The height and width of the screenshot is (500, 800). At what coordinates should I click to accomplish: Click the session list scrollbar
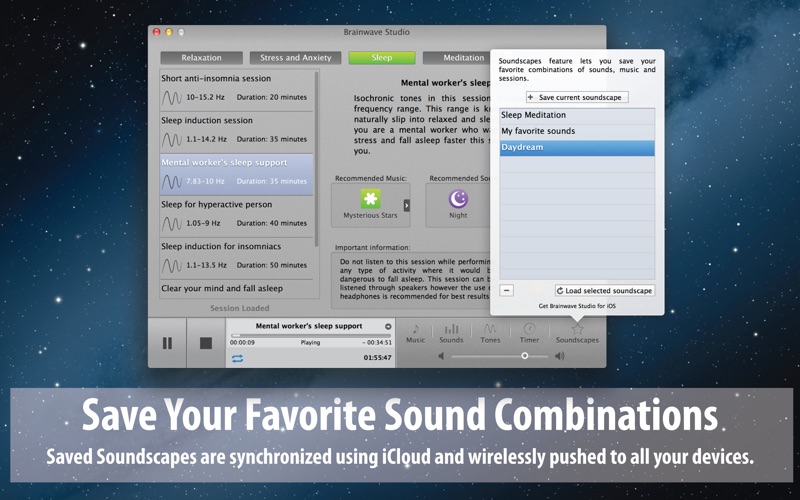(x=317, y=159)
